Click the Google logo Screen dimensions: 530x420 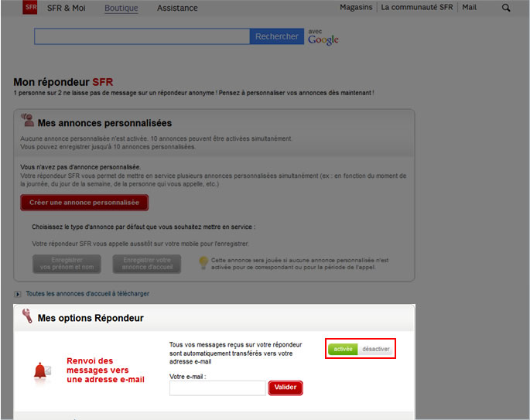[323, 40]
